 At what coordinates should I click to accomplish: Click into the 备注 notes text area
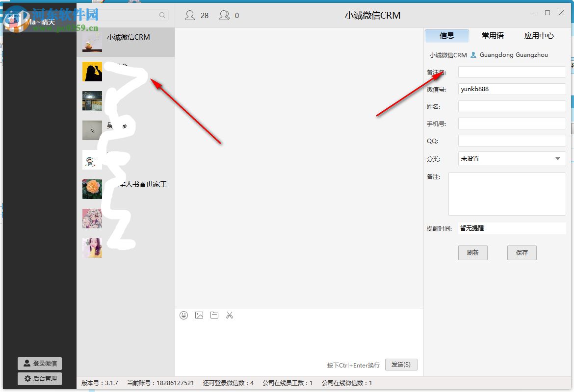(x=507, y=194)
